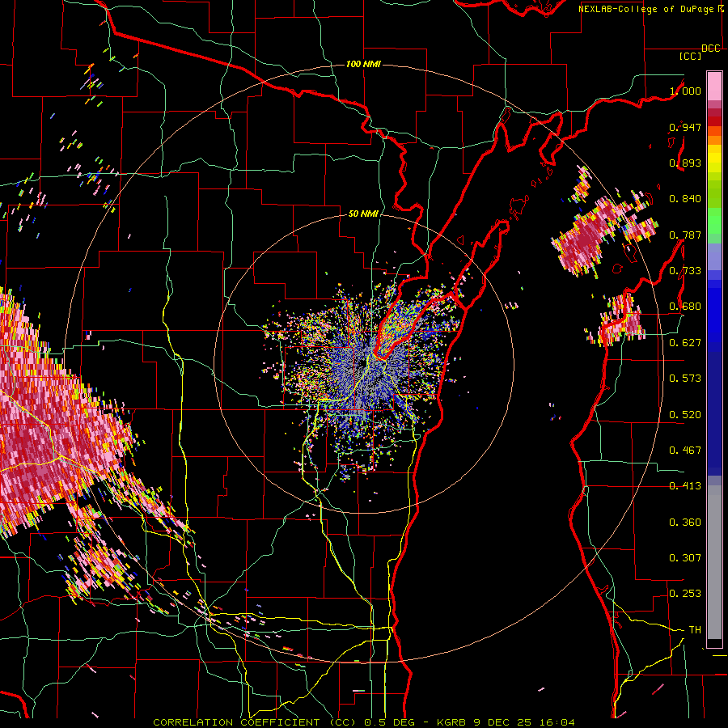This screenshot has height=728, width=728.
Task: Click the 0.947 legend value
Action: coord(685,127)
